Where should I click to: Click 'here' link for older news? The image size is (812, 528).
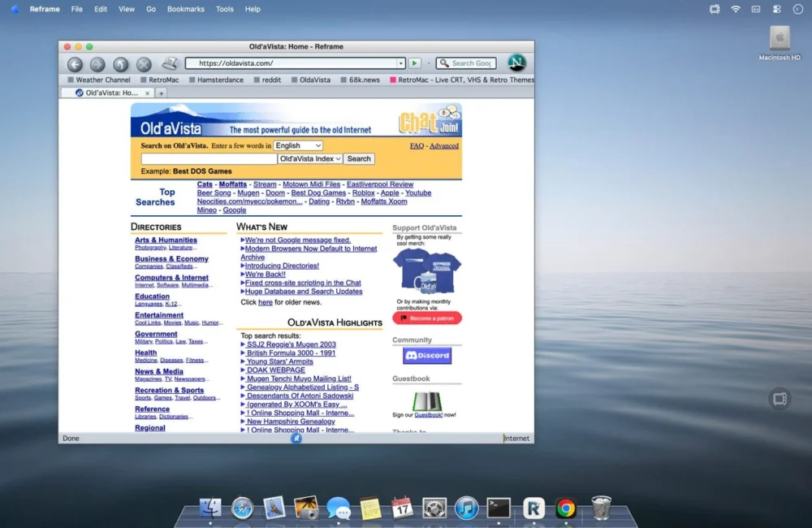pos(266,302)
